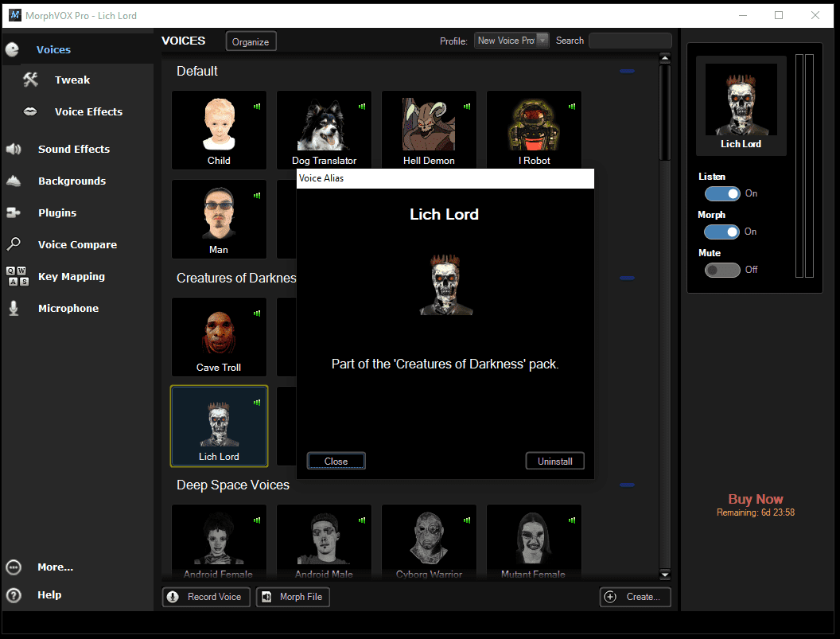Click the signal indicator on Child voice
Screen dimensions: 840x639
[257, 106]
